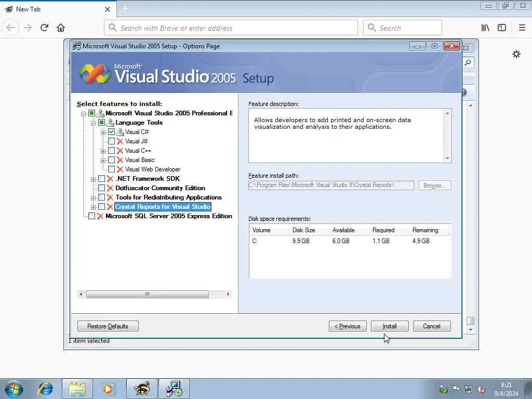The width and height of the screenshot is (532, 399).
Task: Click red X icon beside Crystal Reports
Action: (110, 207)
